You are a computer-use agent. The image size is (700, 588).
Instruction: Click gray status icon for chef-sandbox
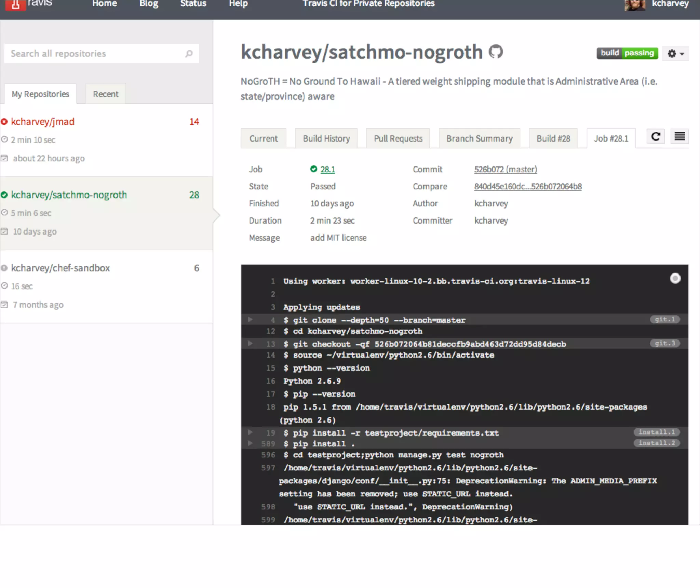click(x=4, y=268)
